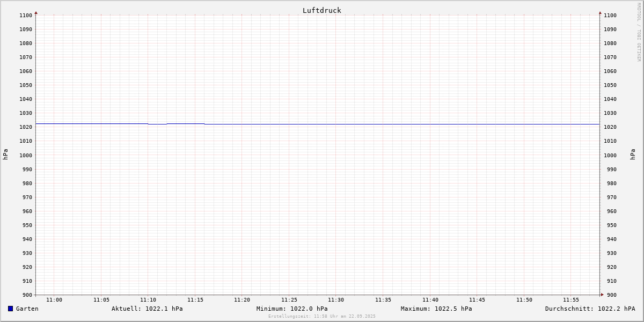Click the 11:30 time axis label
The height and width of the screenshot is (322, 644).
336,299
